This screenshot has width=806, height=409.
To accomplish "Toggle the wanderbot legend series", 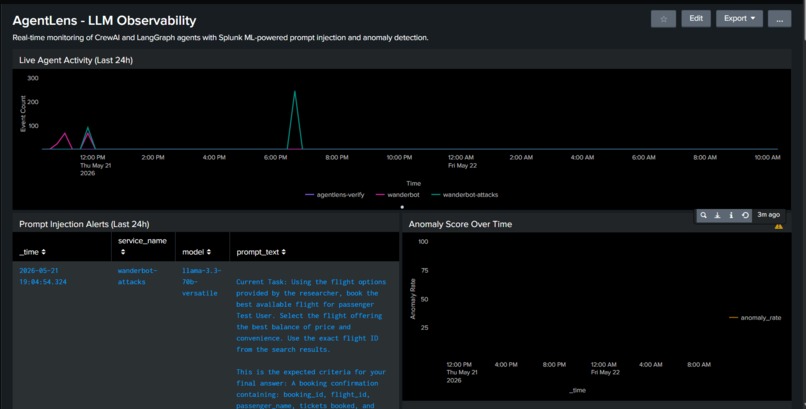I will 398,195.
